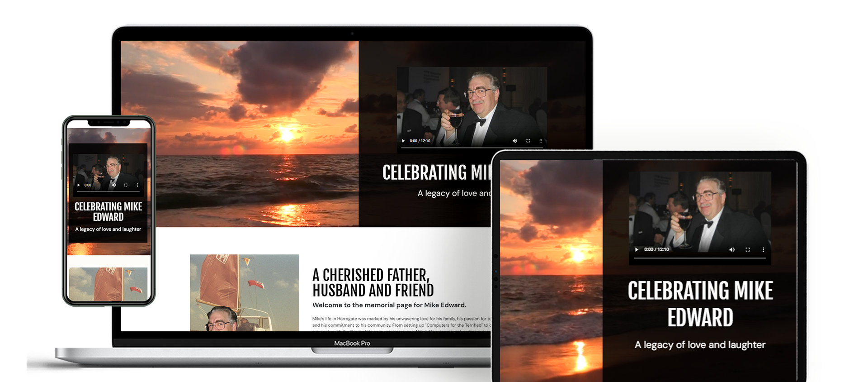Play the video on the tablet screen

[x=637, y=249]
